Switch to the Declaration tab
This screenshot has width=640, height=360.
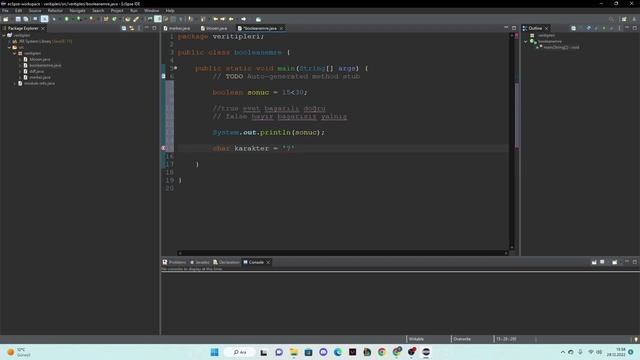(226, 262)
